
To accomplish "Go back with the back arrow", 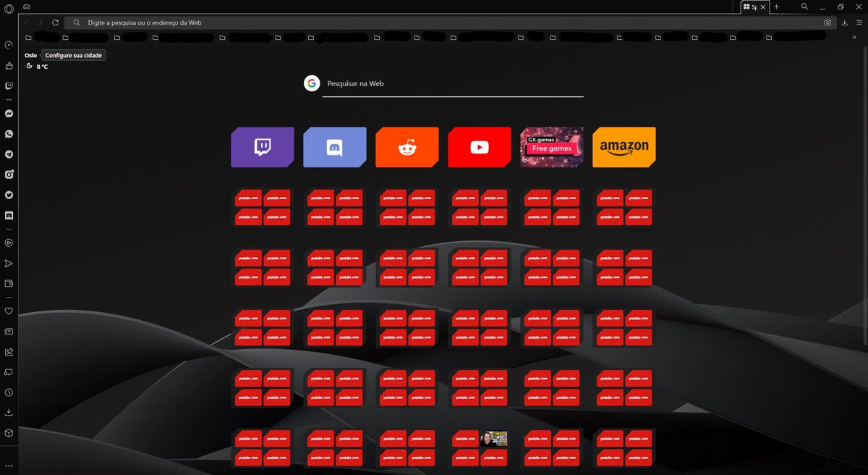I will tap(27, 22).
